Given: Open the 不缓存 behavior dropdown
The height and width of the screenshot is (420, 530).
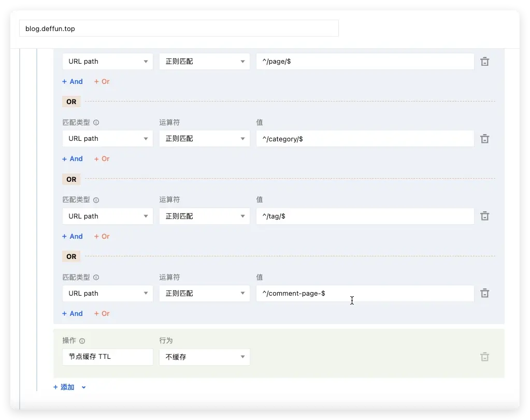Looking at the screenshot, I should (204, 357).
